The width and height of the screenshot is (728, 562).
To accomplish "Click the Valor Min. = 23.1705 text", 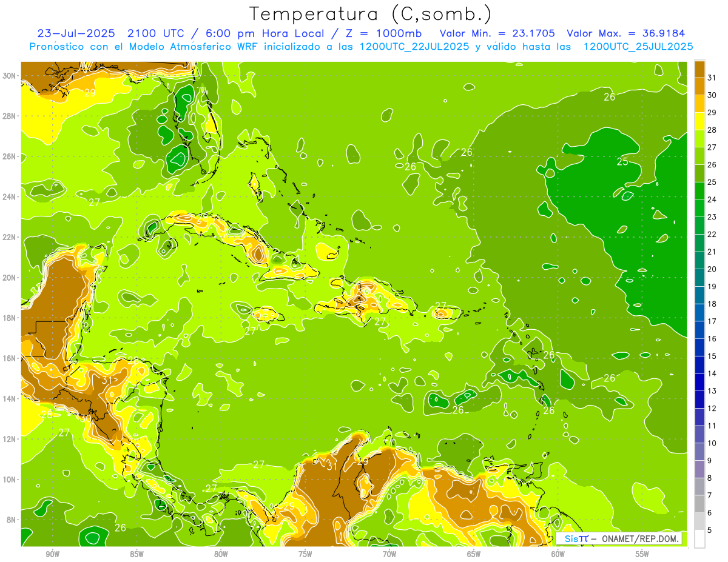I will [496, 33].
